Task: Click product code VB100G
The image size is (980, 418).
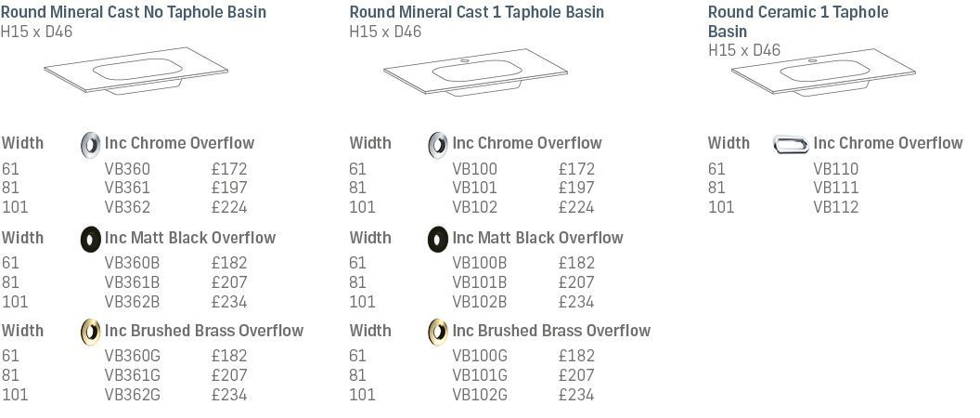Action: coord(480,356)
